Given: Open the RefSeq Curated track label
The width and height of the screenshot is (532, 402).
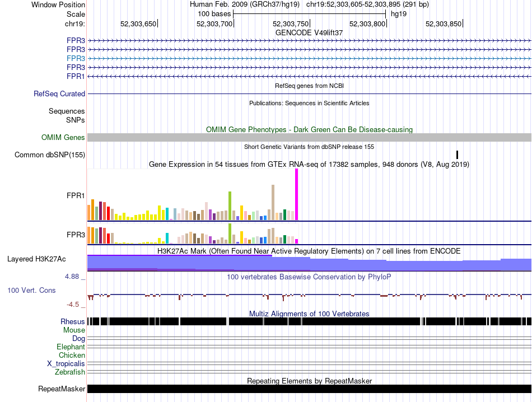Looking at the screenshot, I should point(59,94).
